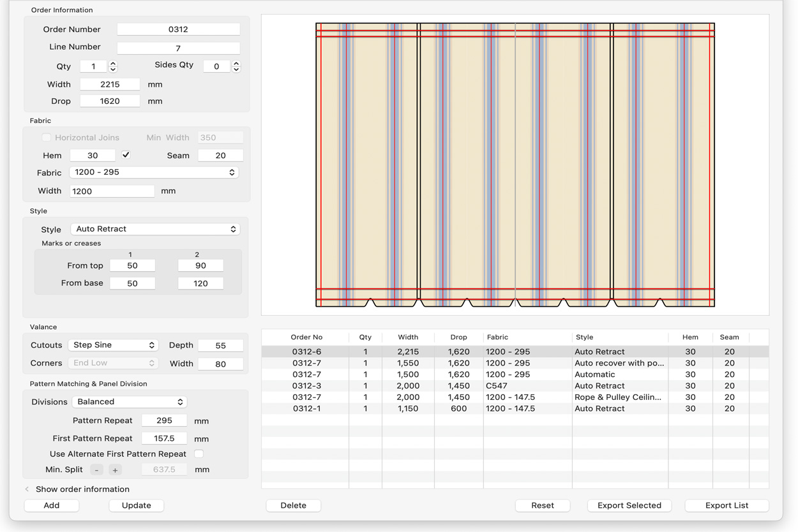Click the Delete button
This screenshot has width=798, height=532.
[x=293, y=505]
